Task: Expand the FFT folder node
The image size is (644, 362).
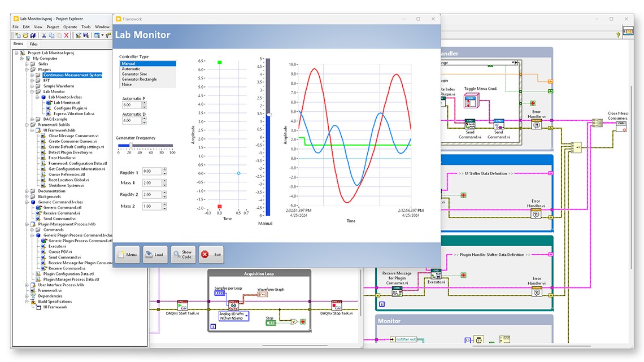Action: click(32, 81)
